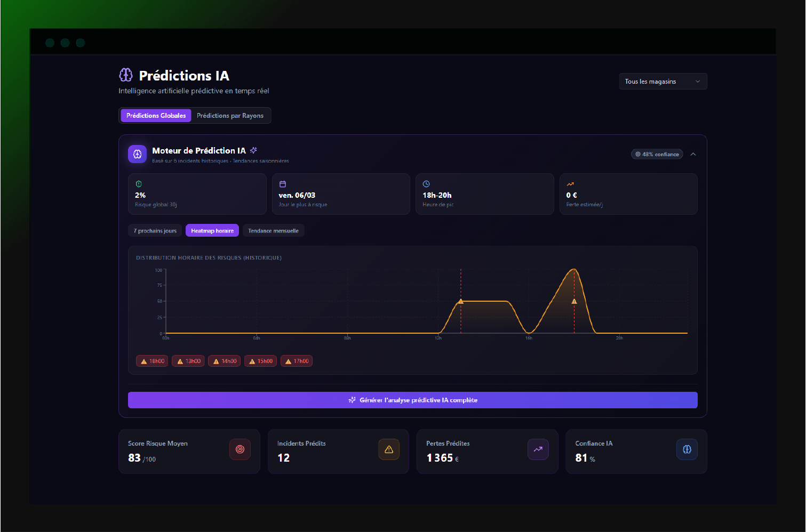The image size is (806, 532).
Task: Click the brain icon in Confiance IA card
Action: click(x=687, y=449)
